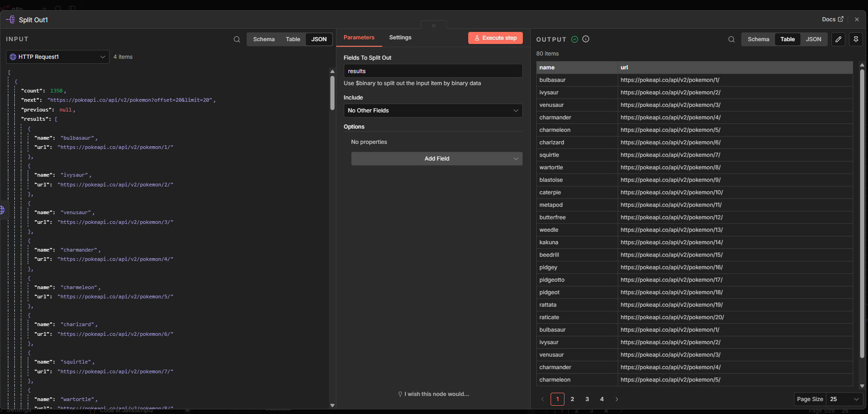Pin the output data with pin icon

tap(856, 39)
